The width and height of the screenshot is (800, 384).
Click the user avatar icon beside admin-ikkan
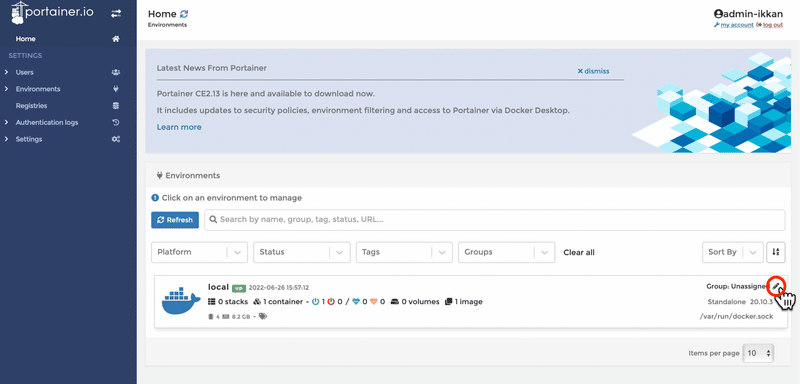point(718,14)
